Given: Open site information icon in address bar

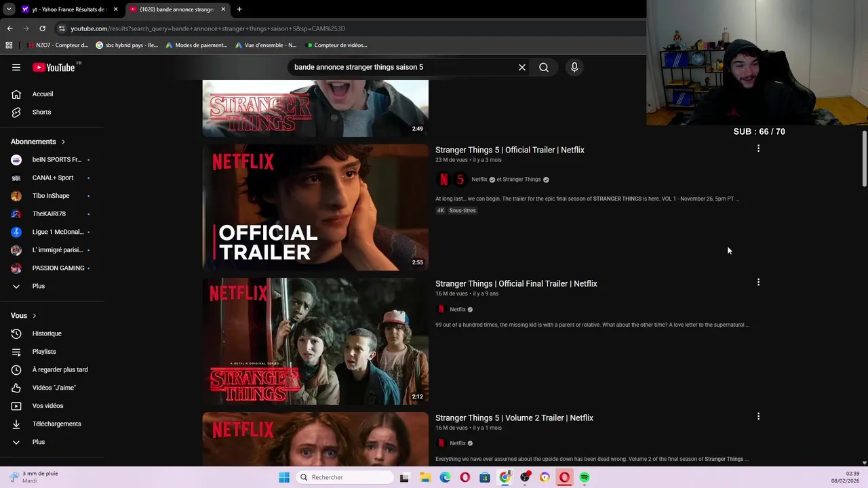Looking at the screenshot, I should click(x=62, y=28).
